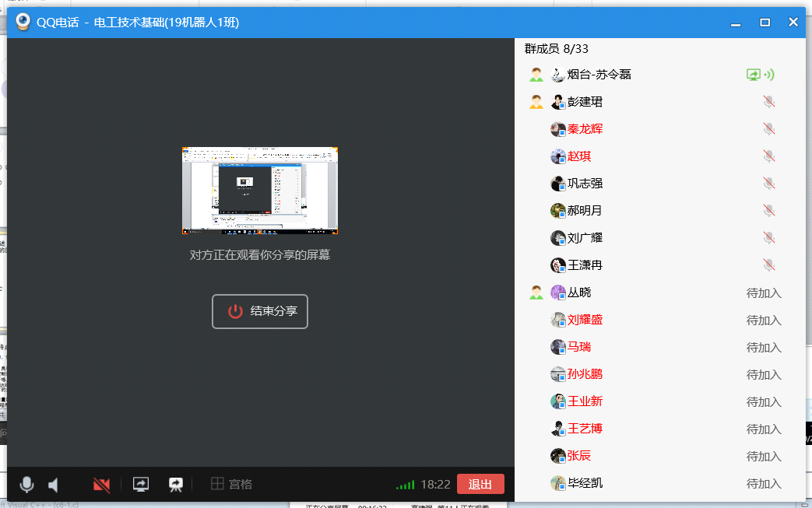Image resolution: width=812 pixels, height=508 pixels.
Task: Click the avatar of 郝明月
Action: 558,211
